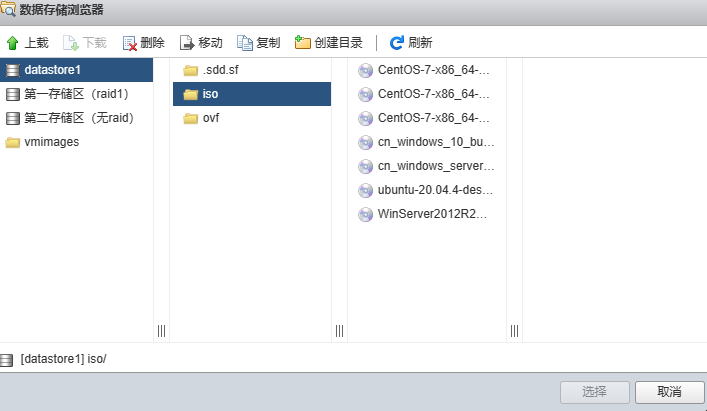Open 第二存储区 (无raid) datastore

tap(77, 118)
